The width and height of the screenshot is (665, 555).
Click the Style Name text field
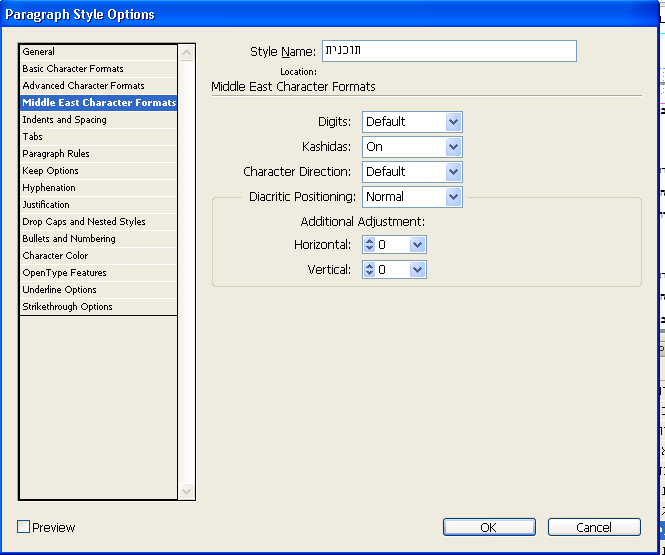coord(448,51)
